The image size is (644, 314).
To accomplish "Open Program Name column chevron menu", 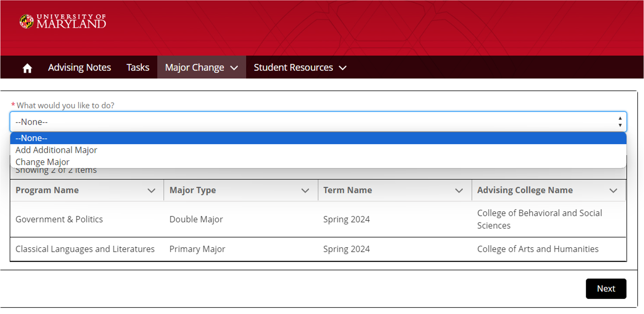I will pyautogui.click(x=151, y=190).
